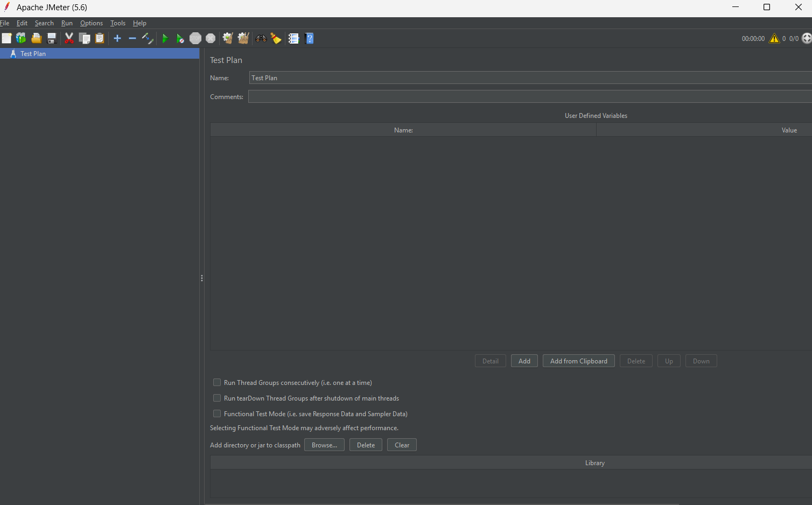Click the New test plan icon
Screen dimensions: 812x505
point(6,38)
